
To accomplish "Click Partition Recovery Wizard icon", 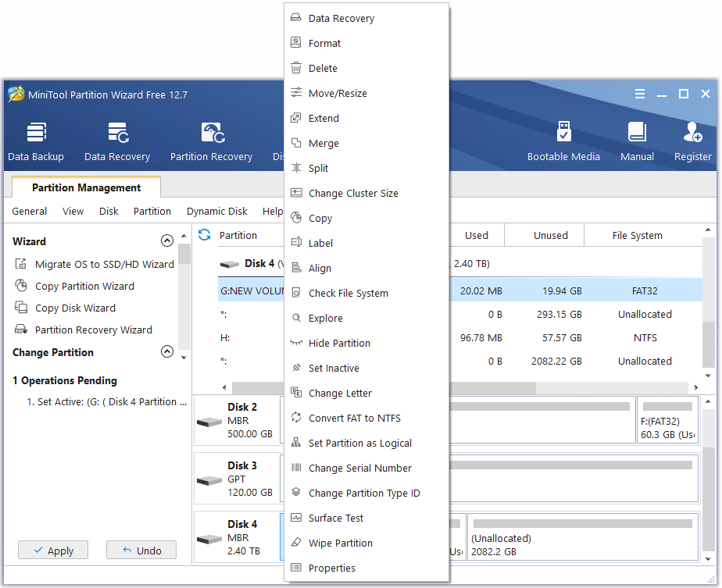I will point(21,330).
